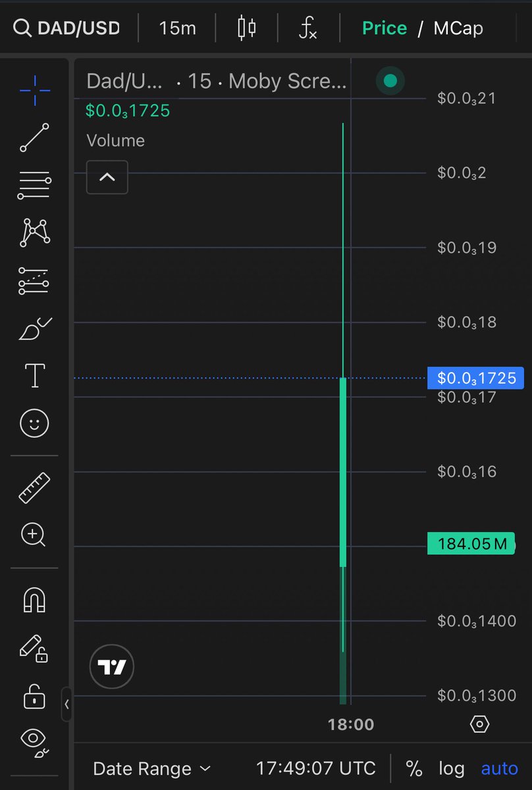The image size is (532, 790).
Task: Activate the zoom in tool
Action: click(x=34, y=535)
